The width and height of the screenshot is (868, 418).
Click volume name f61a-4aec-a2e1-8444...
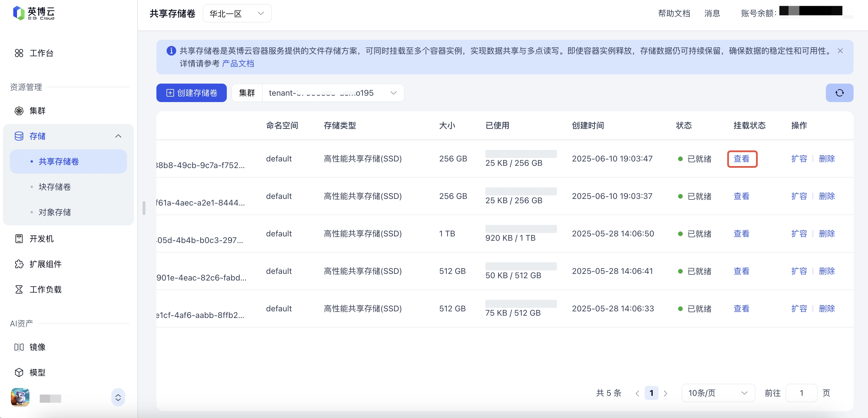coord(201,203)
